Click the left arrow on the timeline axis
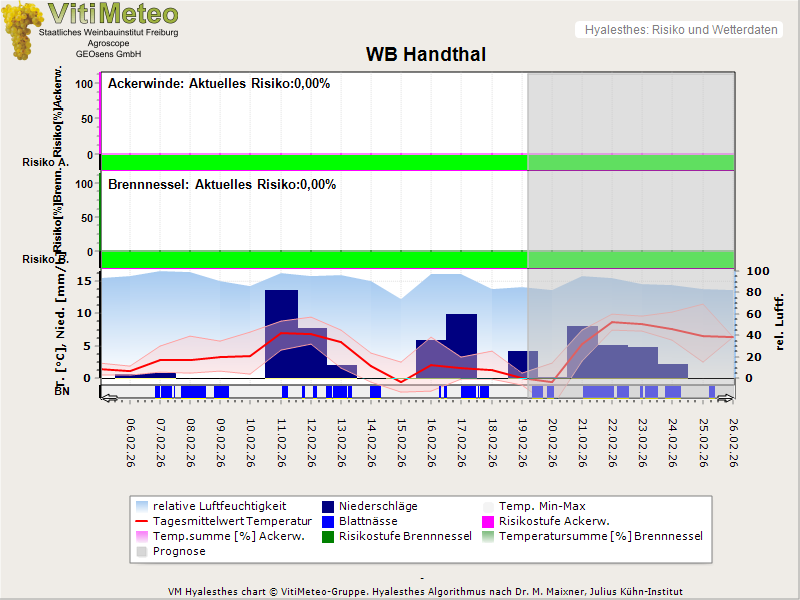 [109, 397]
